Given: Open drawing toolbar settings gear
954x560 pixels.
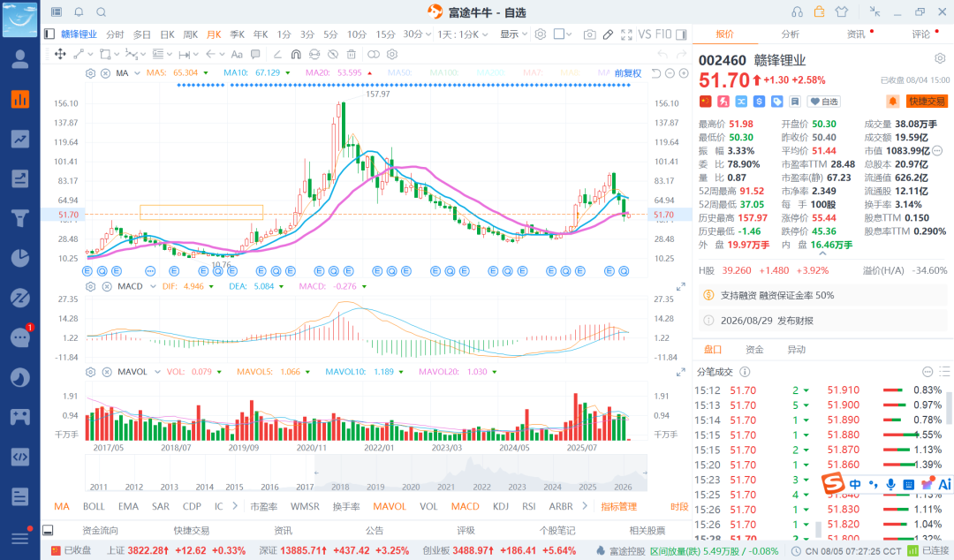Looking at the screenshot, I should [392, 54].
